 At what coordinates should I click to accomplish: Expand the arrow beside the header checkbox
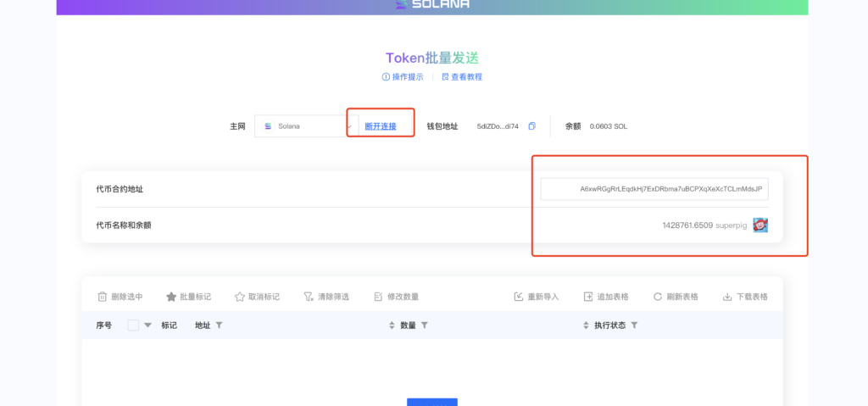pyautogui.click(x=147, y=325)
